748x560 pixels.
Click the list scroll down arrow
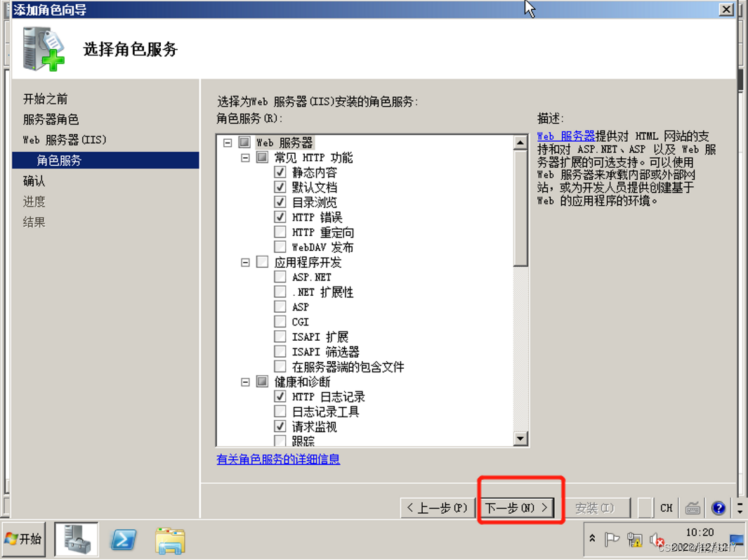[x=520, y=438]
